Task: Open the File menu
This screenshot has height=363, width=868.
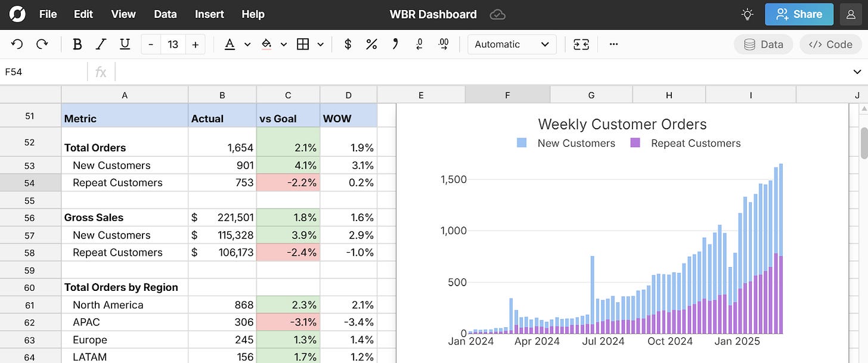Action: pyautogui.click(x=48, y=14)
